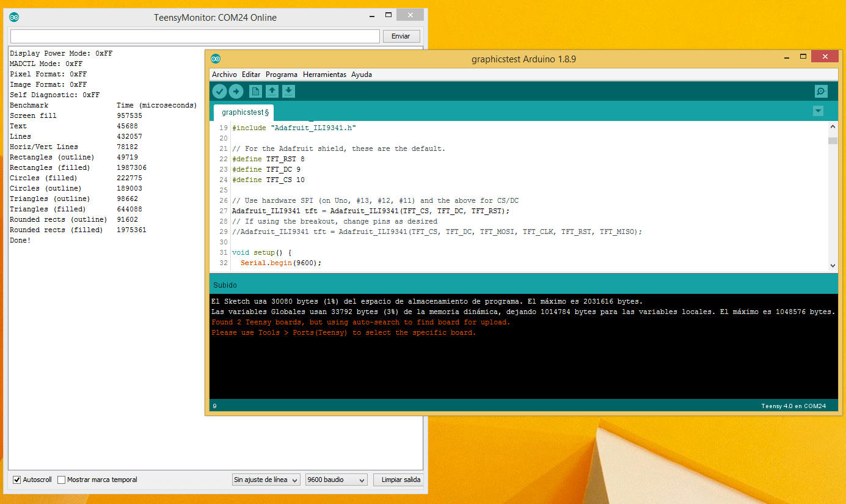The width and height of the screenshot is (846, 504).
Task: Create a new sketch with the New icon
Action: (255, 92)
